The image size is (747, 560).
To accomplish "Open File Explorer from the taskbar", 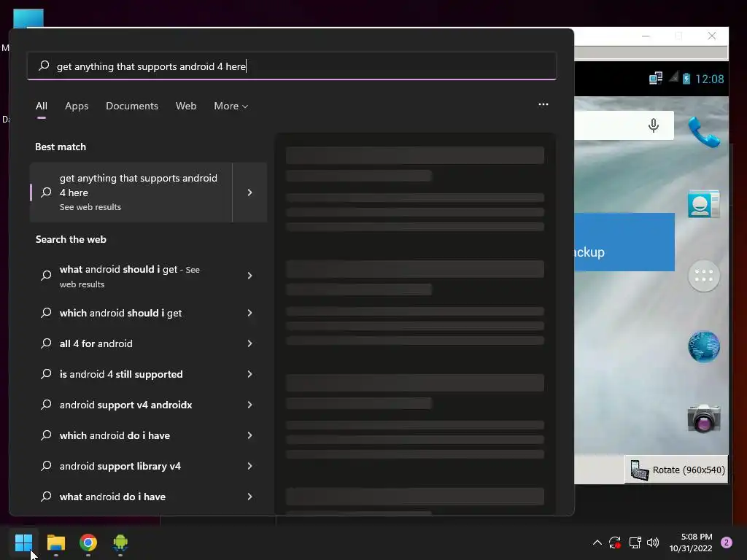I will click(x=55, y=542).
